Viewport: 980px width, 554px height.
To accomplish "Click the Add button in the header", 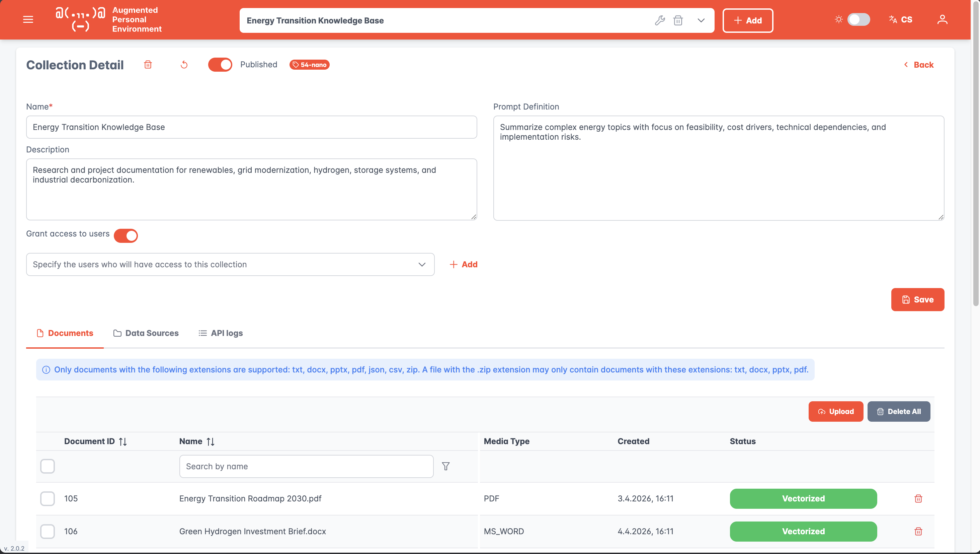I will pyautogui.click(x=748, y=20).
